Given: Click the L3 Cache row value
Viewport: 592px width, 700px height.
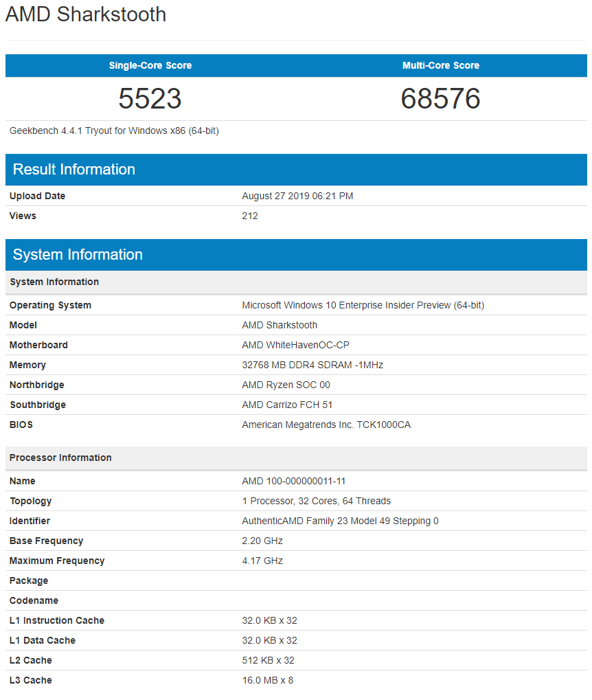Looking at the screenshot, I should 268,680.
